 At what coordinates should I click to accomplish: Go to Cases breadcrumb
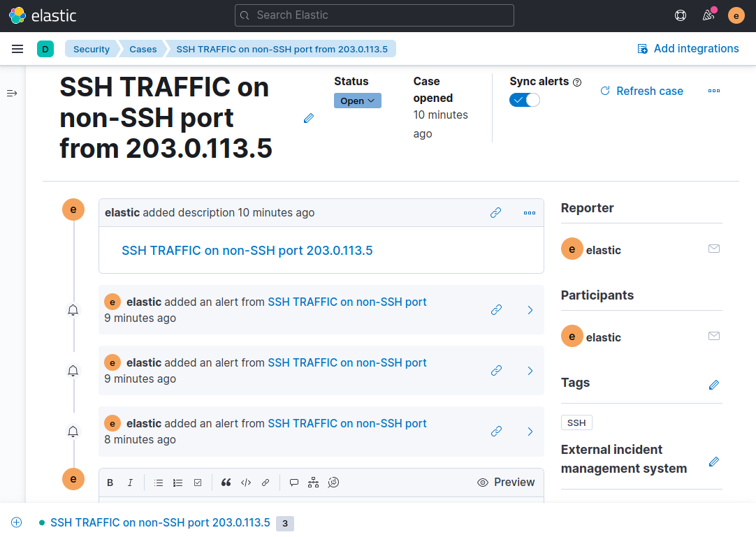(143, 49)
